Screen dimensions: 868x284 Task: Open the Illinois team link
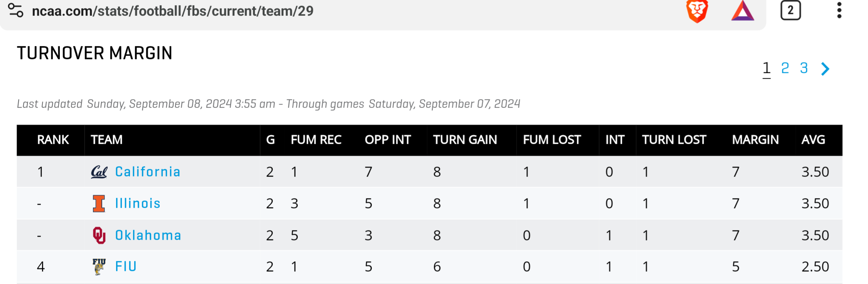[x=138, y=203]
